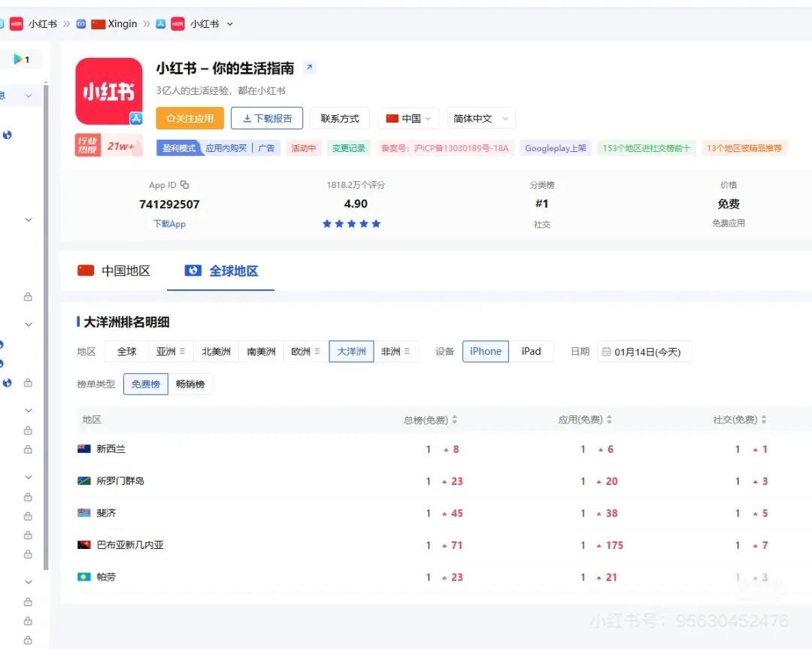Click 巴布亚新几内亚 row name
The width and height of the screenshot is (812, 649).
[130, 545]
